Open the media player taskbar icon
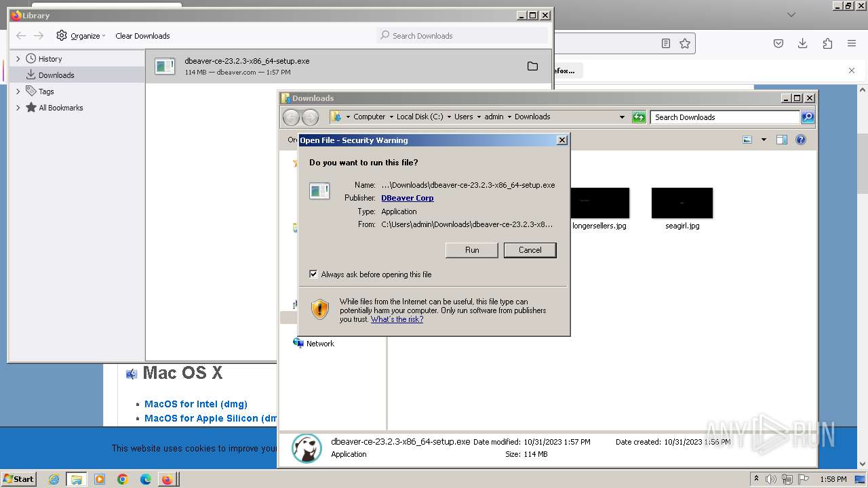Viewport: 868px width, 488px height. click(100, 479)
